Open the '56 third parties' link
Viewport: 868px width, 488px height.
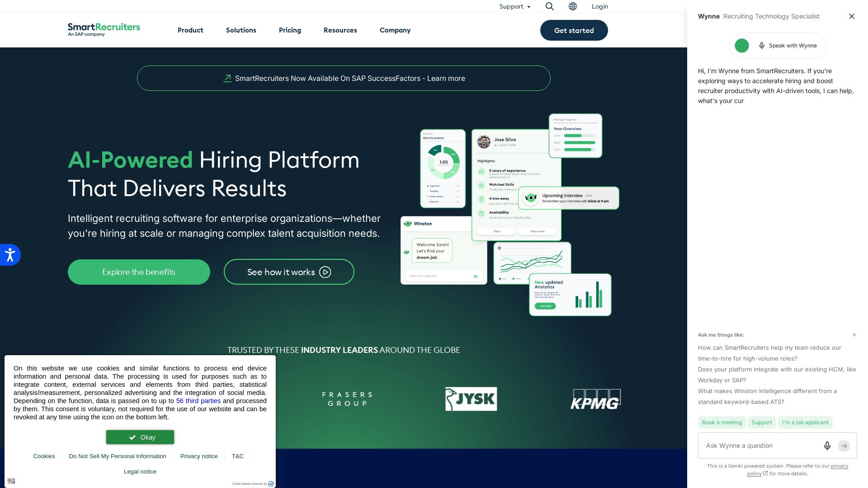click(x=198, y=401)
